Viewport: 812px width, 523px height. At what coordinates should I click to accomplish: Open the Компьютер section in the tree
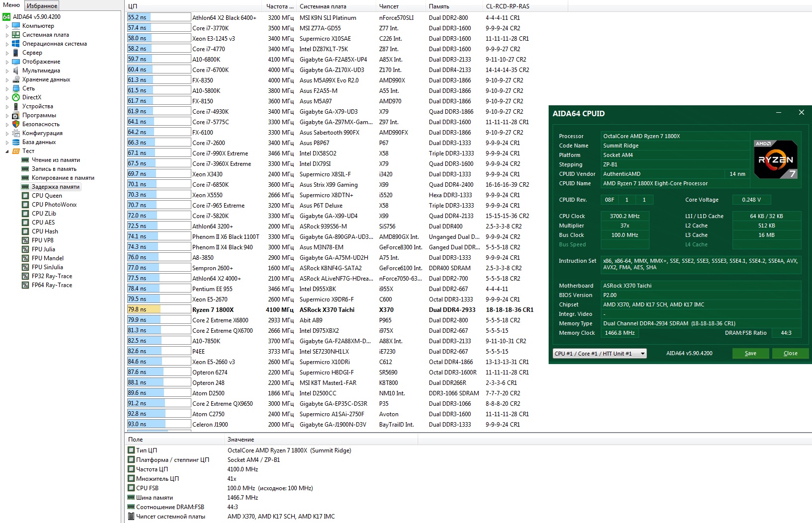38,26
